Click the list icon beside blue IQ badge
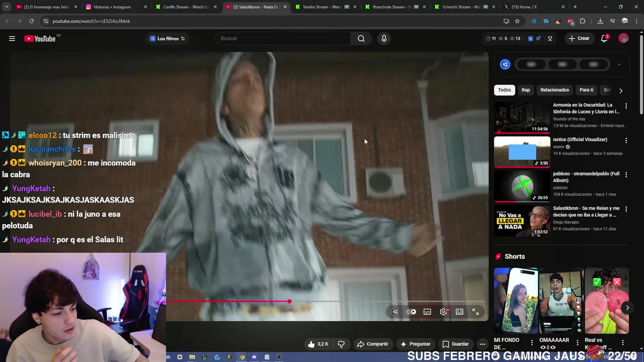This screenshot has width=644, height=362. coord(539,39)
